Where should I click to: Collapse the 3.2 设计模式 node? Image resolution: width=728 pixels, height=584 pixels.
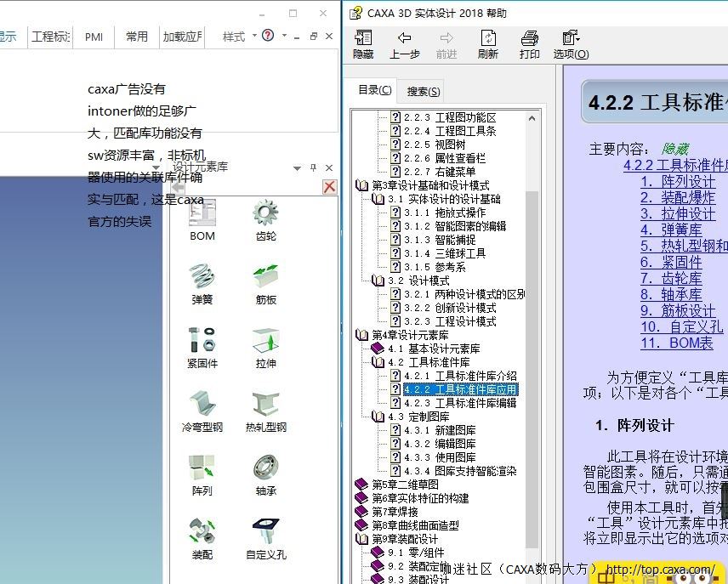(378, 281)
